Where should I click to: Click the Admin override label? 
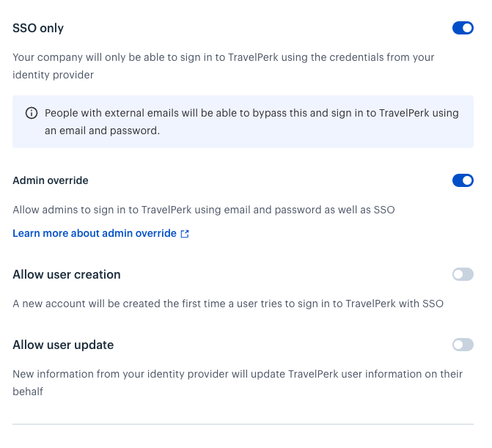[x=51, y=180]
